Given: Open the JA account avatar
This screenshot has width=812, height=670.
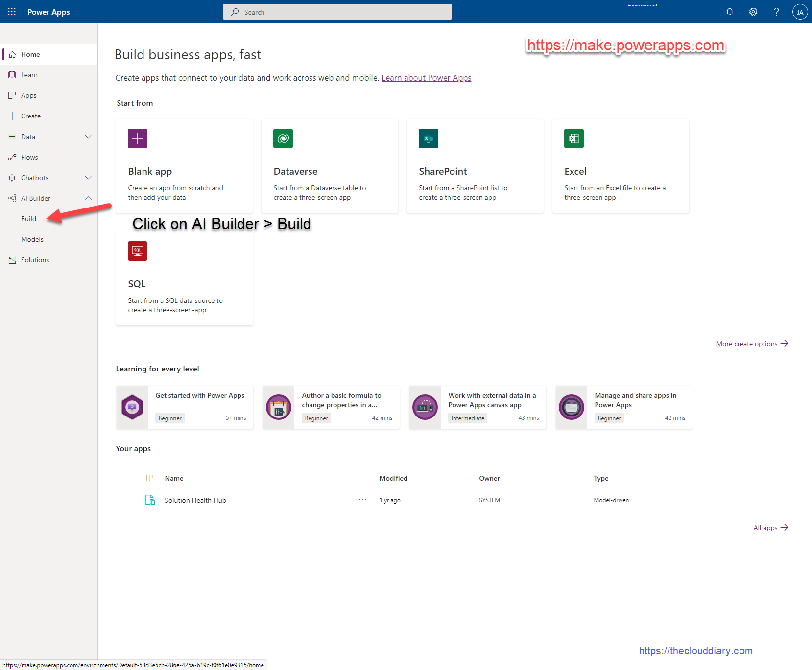Looking at the screenshot, I should pyautogui.click(x=800, y=12).
